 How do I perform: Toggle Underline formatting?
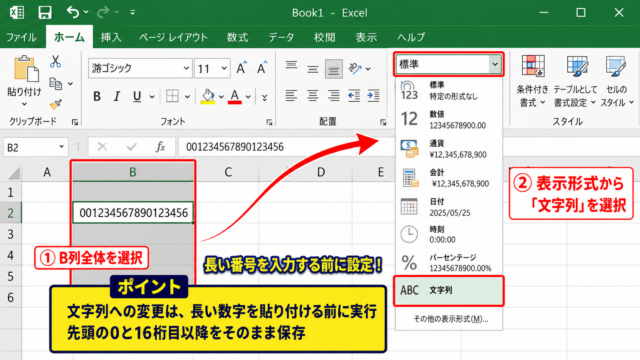[137, 96]
